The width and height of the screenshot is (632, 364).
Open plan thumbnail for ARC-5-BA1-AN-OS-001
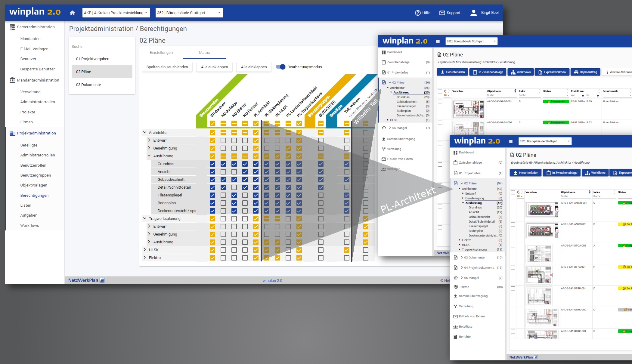point(542,231)
